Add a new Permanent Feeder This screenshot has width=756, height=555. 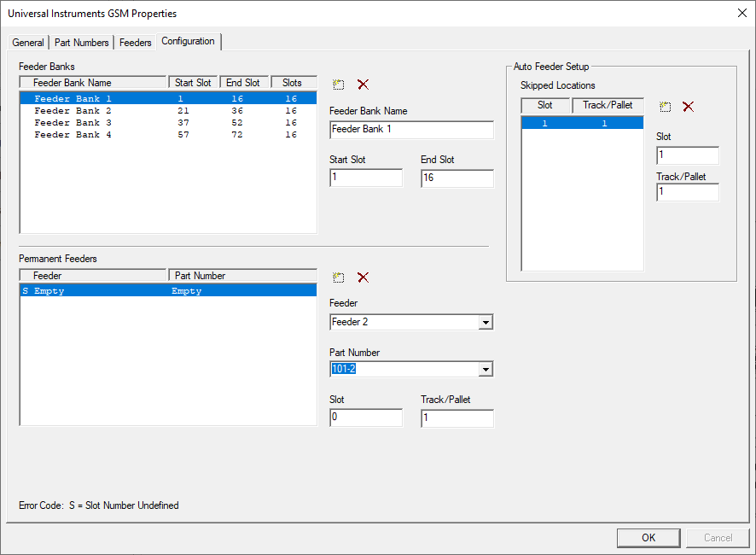click(x=338, y=277)
